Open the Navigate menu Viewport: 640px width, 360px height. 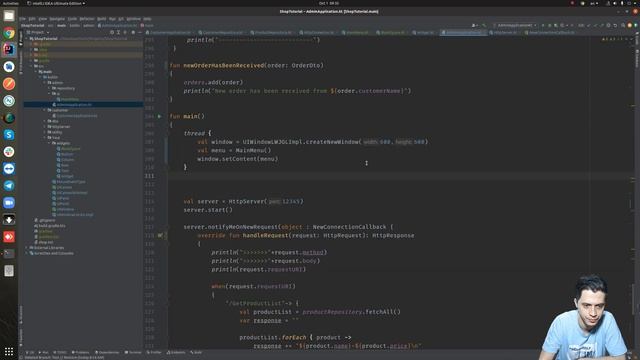[x=57, y=19]
